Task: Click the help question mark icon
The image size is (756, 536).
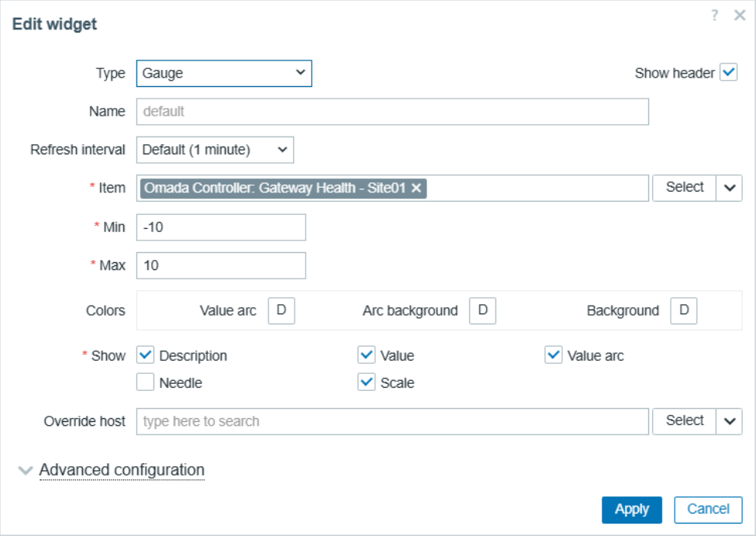Action: tap(715, 16)
